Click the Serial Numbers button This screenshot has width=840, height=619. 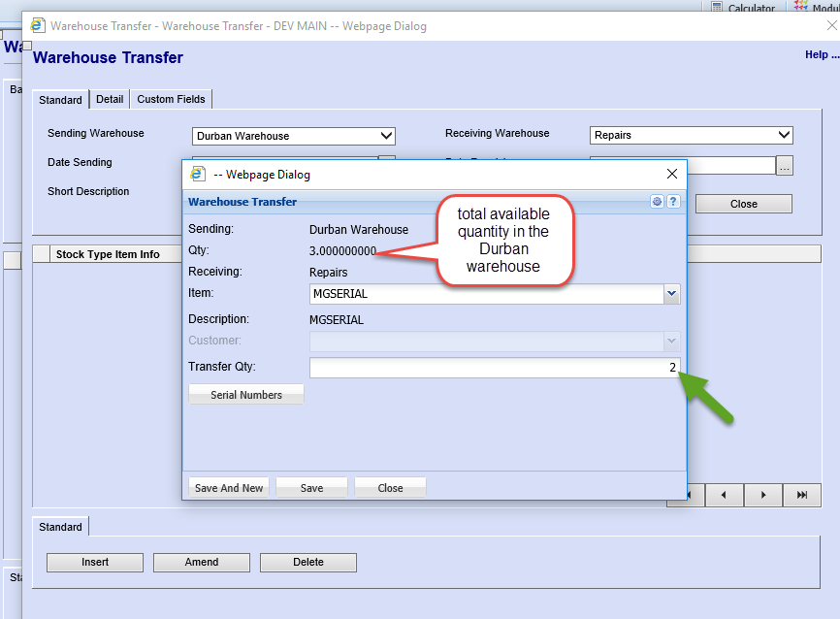tap(246, 395)
